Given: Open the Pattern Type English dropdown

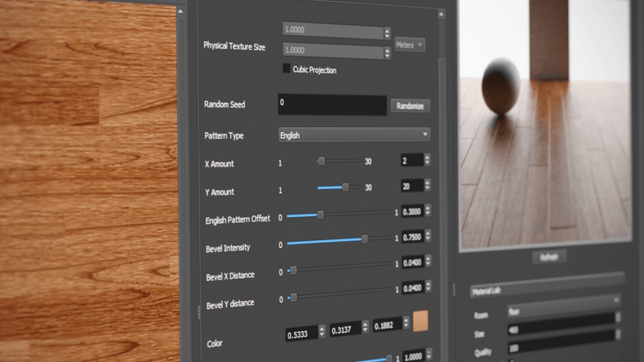Looking at the screenshot, I should tap(354, 135).
